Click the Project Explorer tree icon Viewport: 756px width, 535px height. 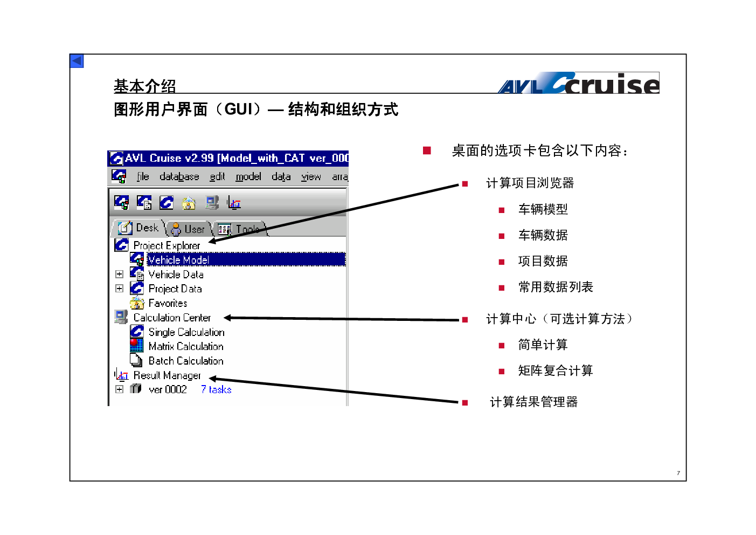click(x=122, y=245)
